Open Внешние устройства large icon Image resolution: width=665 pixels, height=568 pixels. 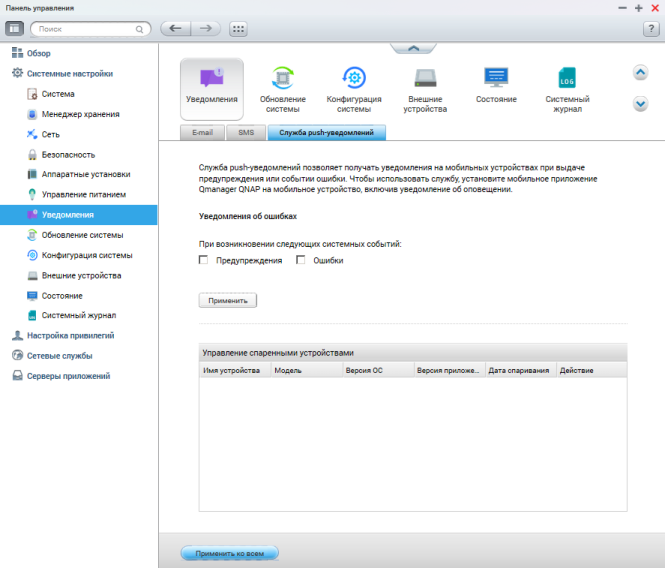[x=425, y=89]
